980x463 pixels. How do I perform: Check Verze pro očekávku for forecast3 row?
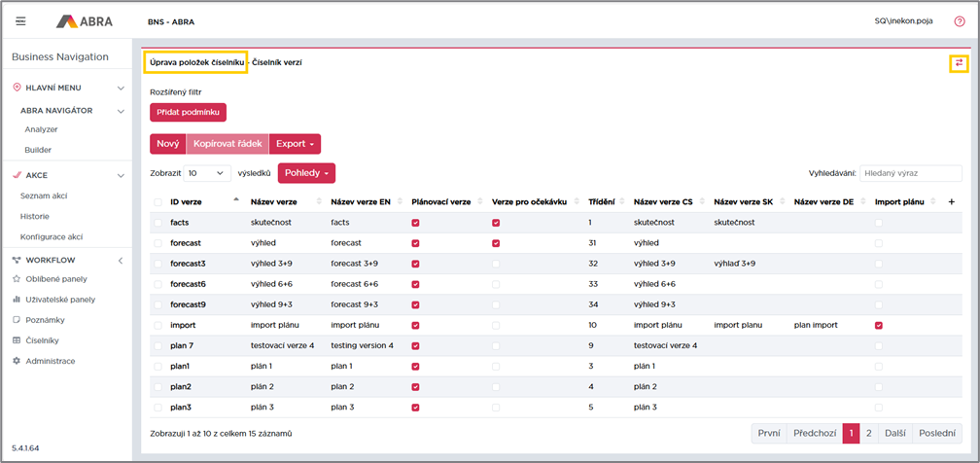point(496,264)
